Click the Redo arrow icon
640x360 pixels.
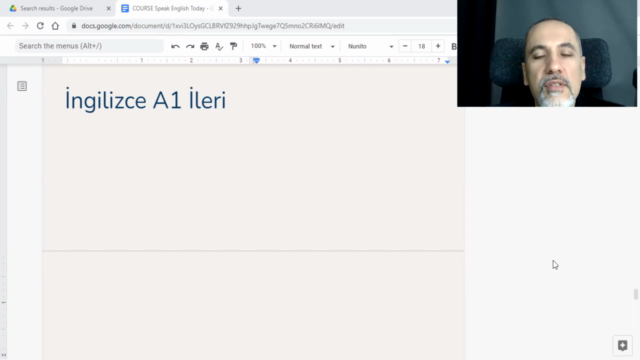point(190,47)
